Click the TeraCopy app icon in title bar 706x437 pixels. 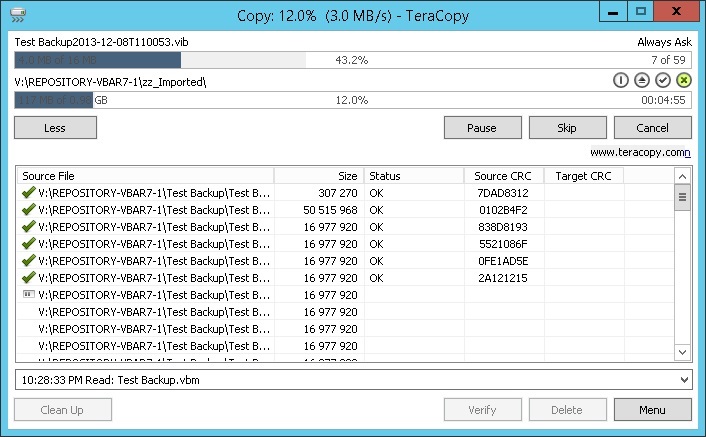click(x=18, y=15)
